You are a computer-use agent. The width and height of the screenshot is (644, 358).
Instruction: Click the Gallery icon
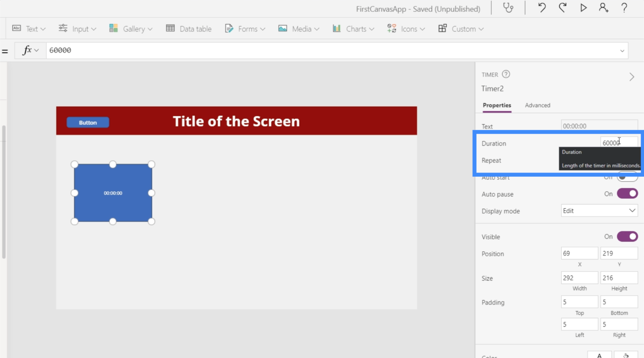pyautogui.click(x=113, y=28)
